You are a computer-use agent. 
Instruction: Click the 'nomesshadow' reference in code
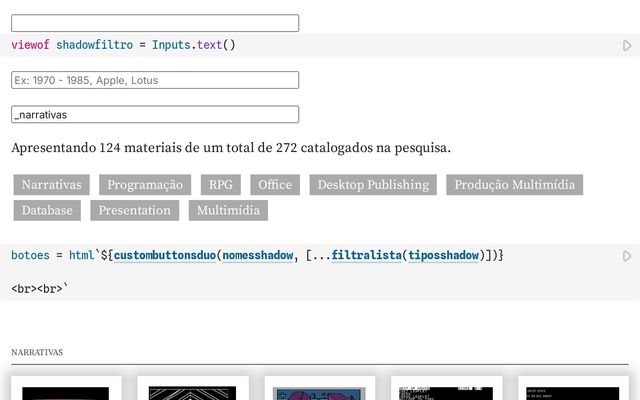(258, 256)
